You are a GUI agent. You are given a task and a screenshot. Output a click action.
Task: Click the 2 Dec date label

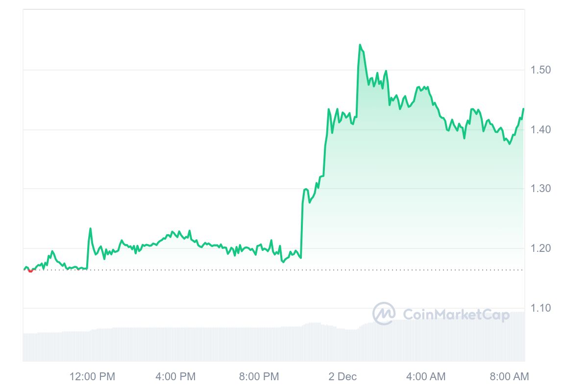coord(343,377)
